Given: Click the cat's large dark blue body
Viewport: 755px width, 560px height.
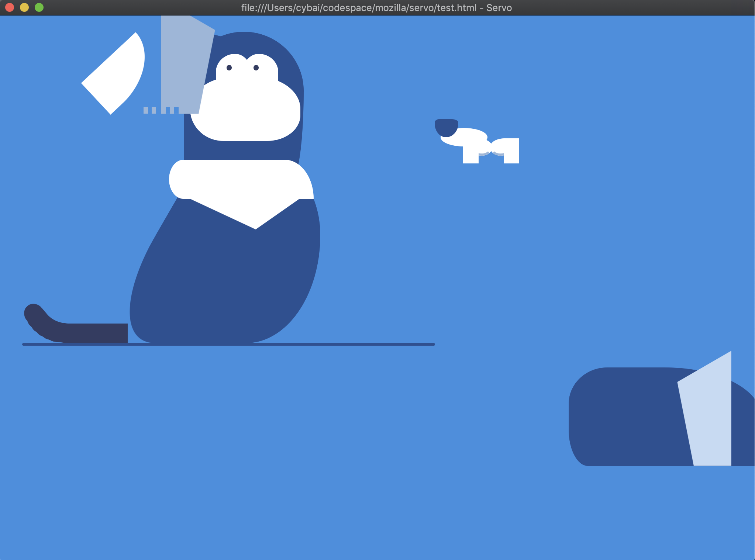Looking at the screenshot, I should [x=225, y=280].
